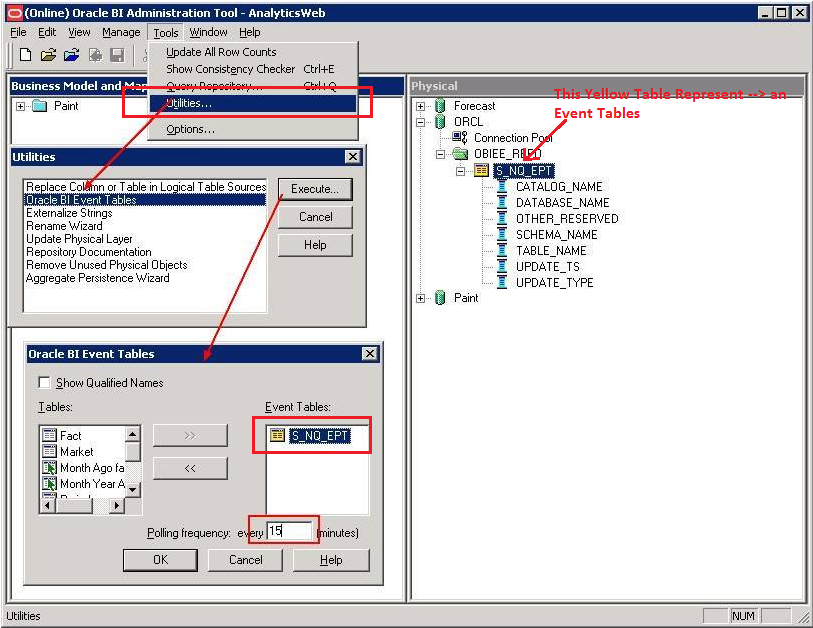Open the Help menu

[x=249, y=32]
